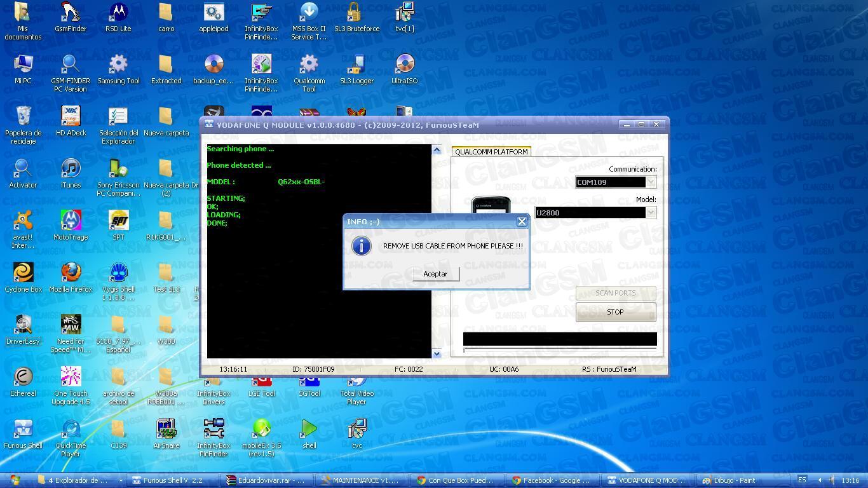Viewport: 868px width, 488px height.
Task: Switch to Furious Shell V. 2.2 taskbar item
Action: pyautogui.click(x=172, y=480)
